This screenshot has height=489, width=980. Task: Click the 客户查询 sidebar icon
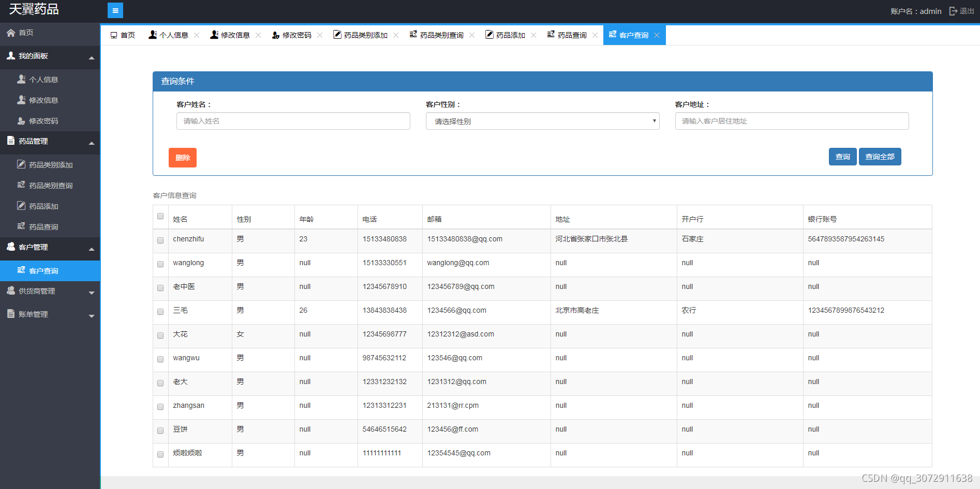21,270
